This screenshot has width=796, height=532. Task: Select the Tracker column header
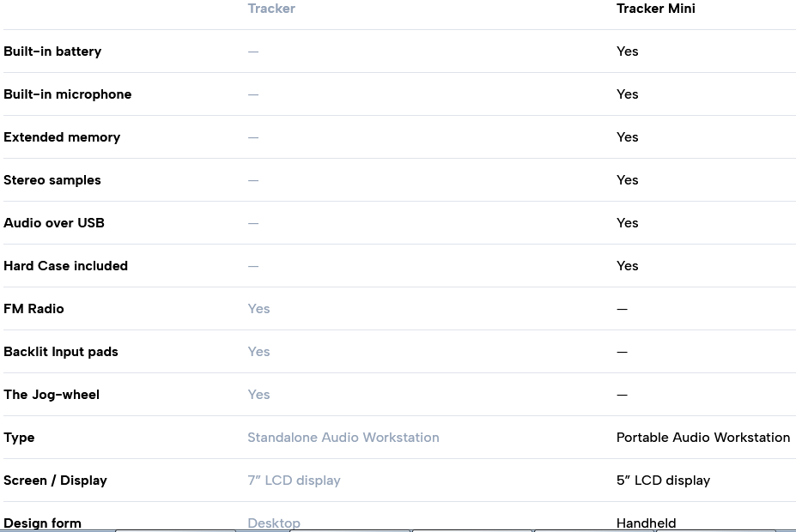click(x=271, y=9)
